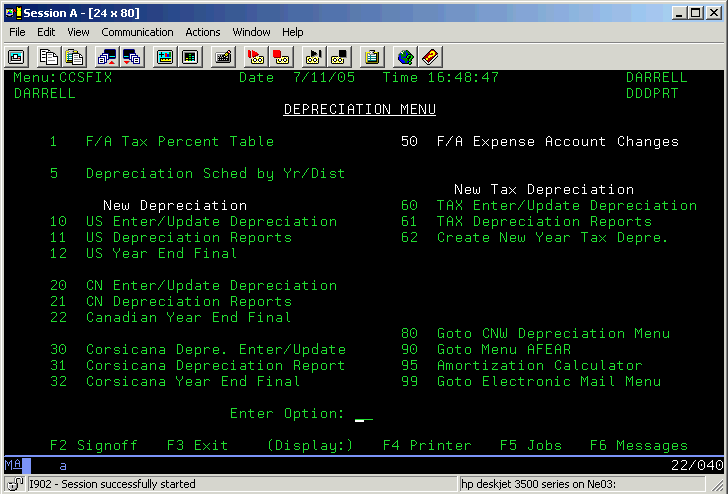This screenshot has width=728, height=494.
Task: Open the Actions menu
Action: (203, 32)
